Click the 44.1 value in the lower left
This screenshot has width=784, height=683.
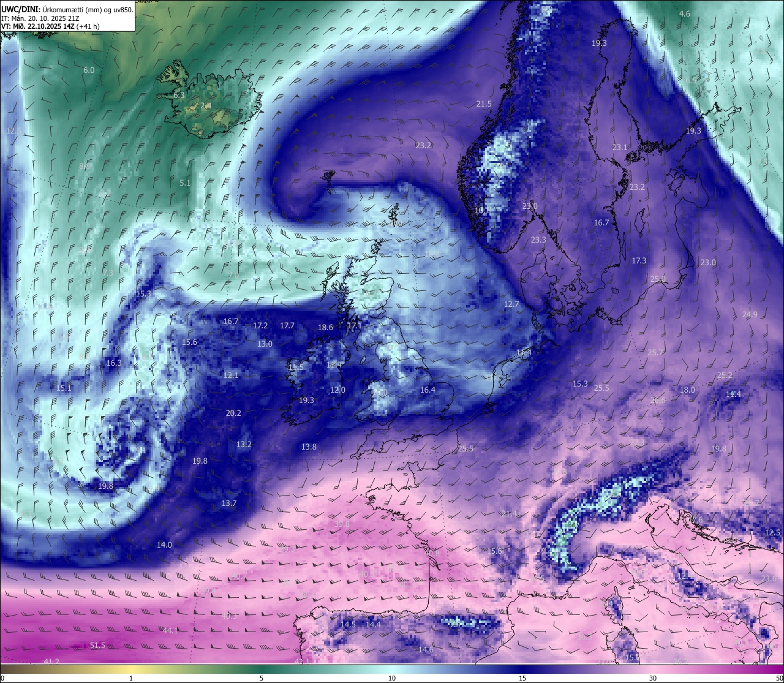pos(170,631)
